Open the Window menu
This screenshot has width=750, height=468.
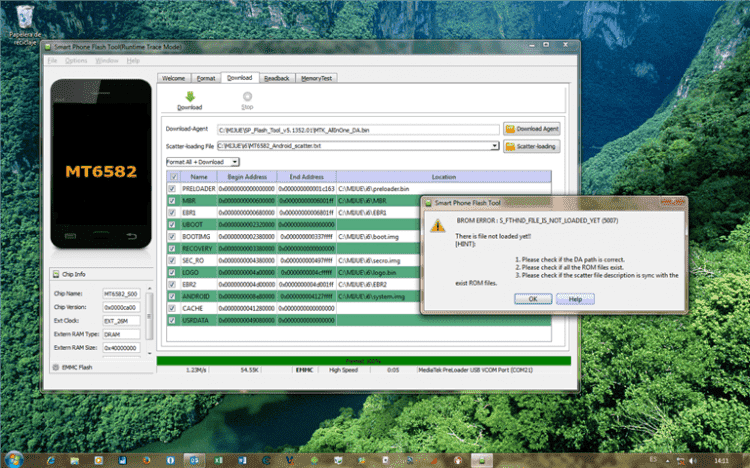click(107, 61)
